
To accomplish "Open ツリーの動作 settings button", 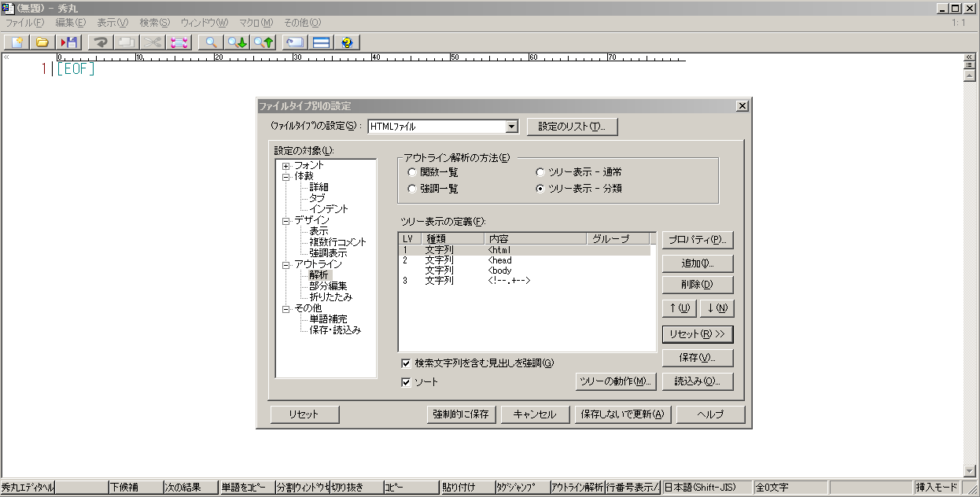I will pyautogui.click(x=617, y=381).
